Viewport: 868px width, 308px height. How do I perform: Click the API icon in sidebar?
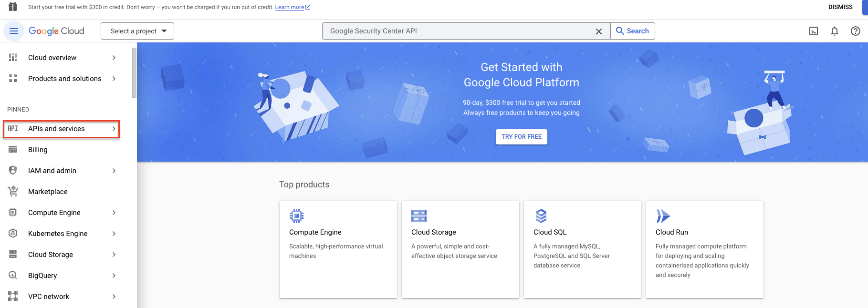pos(13,129)
